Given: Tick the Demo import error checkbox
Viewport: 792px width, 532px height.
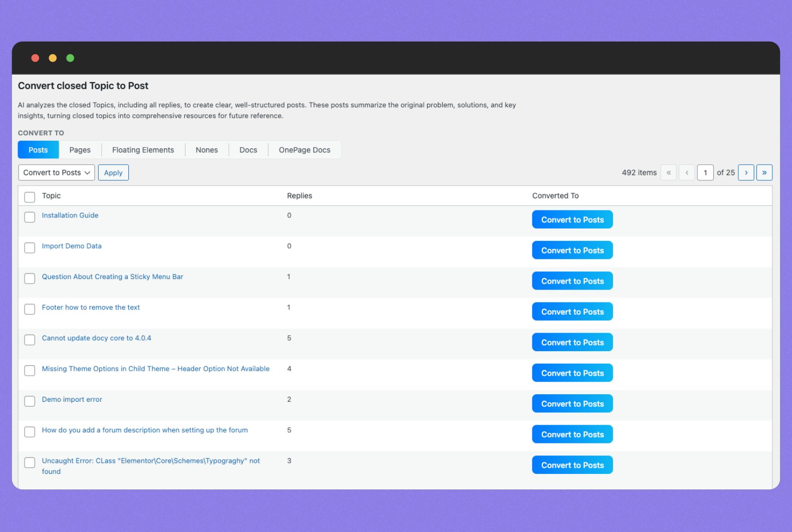Looking at the screenshot, I should [30, 401].
